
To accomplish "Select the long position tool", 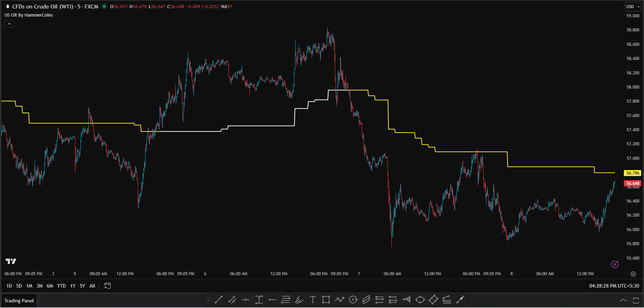I will [x=379, y=300].
